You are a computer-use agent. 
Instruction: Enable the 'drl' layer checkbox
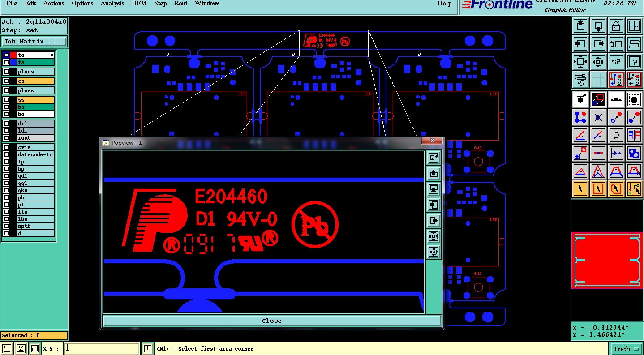(6, 124)
